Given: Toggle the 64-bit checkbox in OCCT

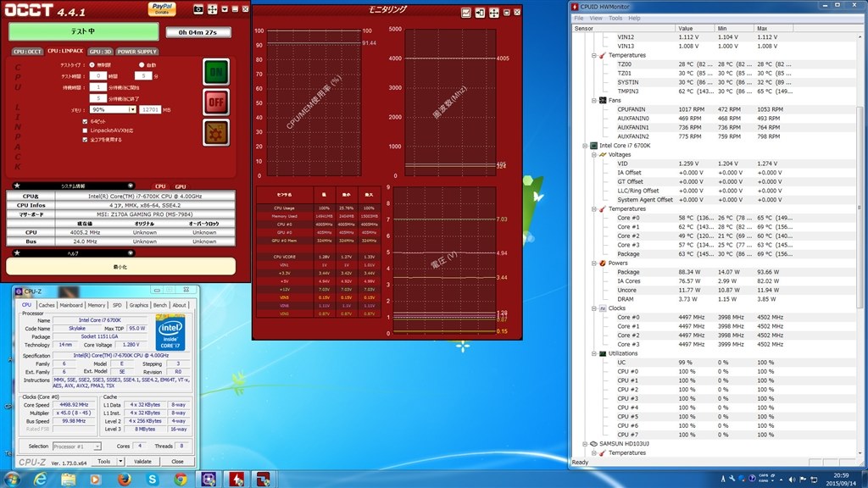Looking at the screenshot, I should click(x=85, y=121).
